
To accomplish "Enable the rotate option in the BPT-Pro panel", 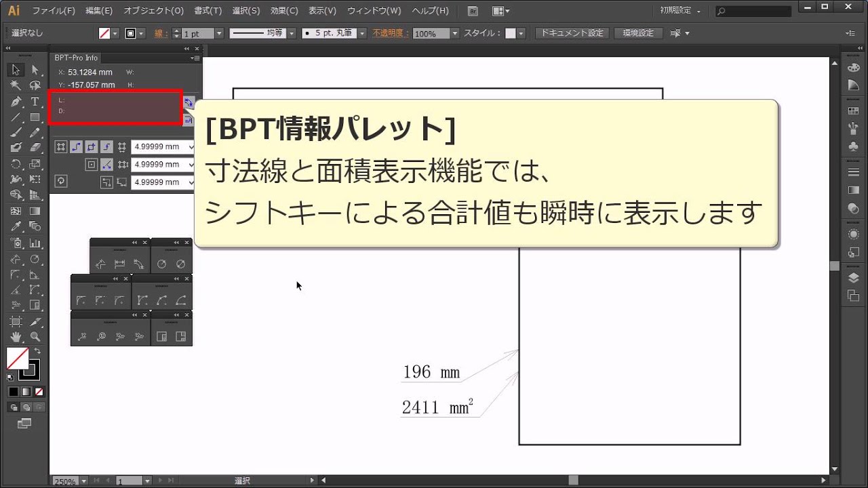I will 61,182.
